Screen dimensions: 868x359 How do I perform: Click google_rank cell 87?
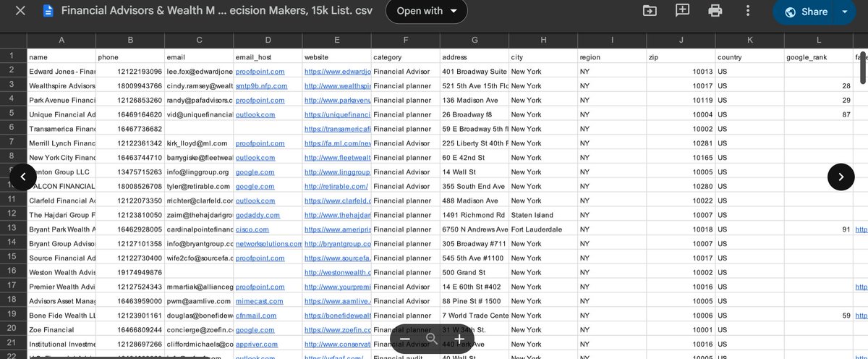tap(818, 114)
